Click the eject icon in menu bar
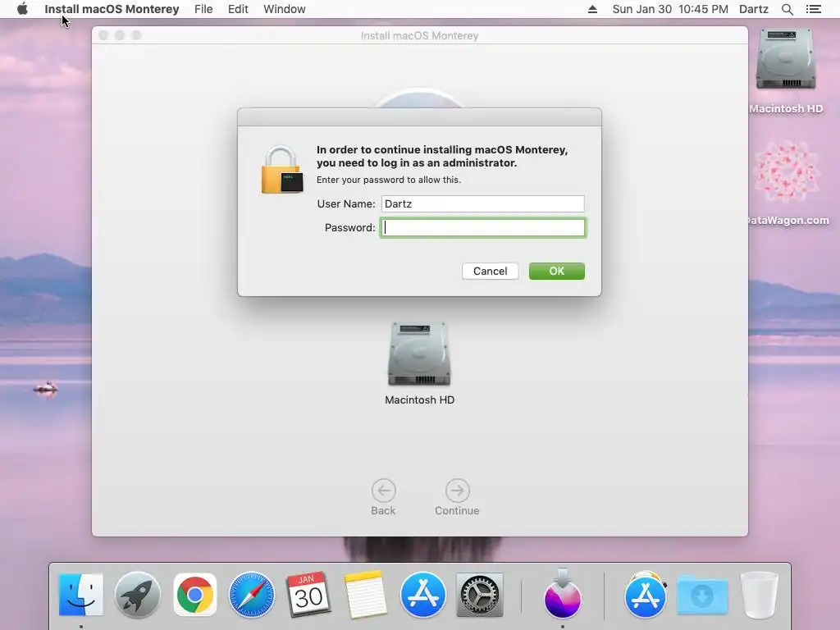 [x=592, y=9]
